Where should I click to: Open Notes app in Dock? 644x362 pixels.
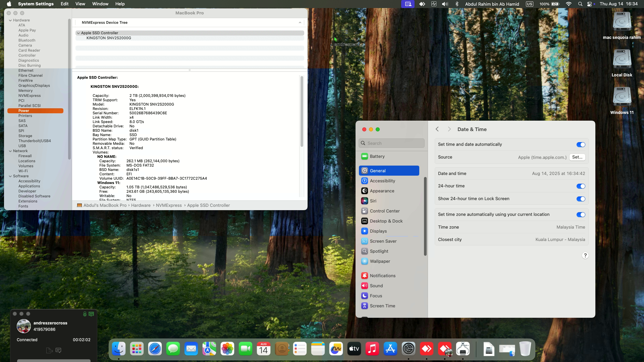tap(318, 349)
